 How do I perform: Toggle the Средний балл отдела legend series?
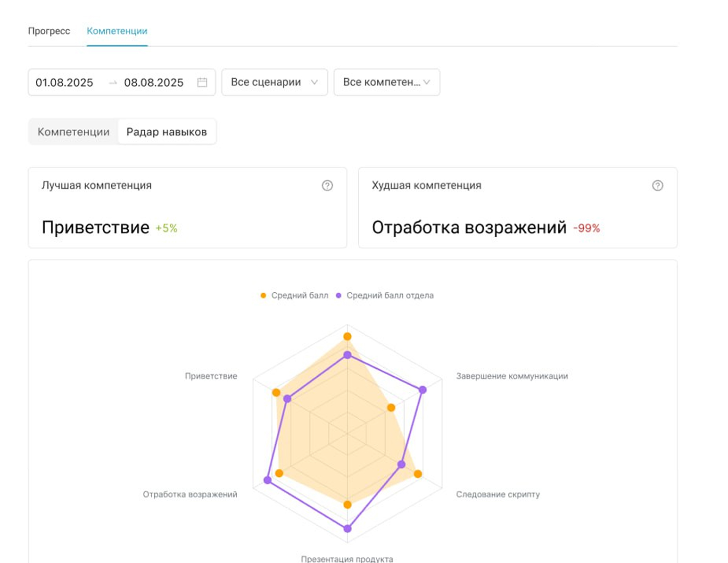(x=385, y=296)
